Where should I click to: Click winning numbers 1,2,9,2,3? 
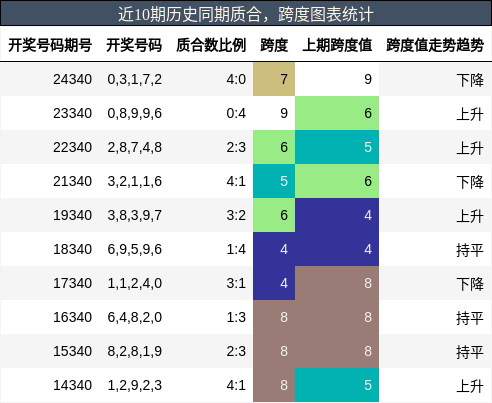pyautogui.click(x=135, y=385)
